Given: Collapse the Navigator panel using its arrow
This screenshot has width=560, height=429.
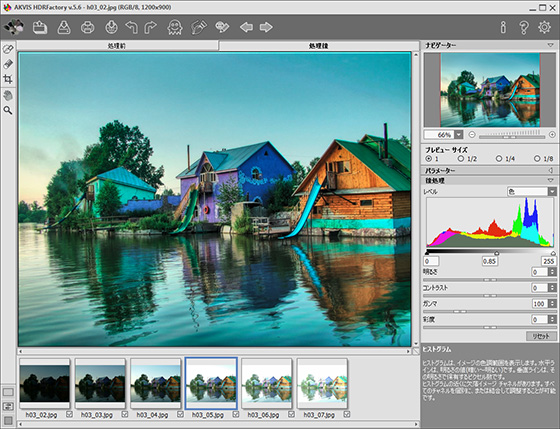Looking at the screenshot, I should pyautogui.click(x=550, y=45).
